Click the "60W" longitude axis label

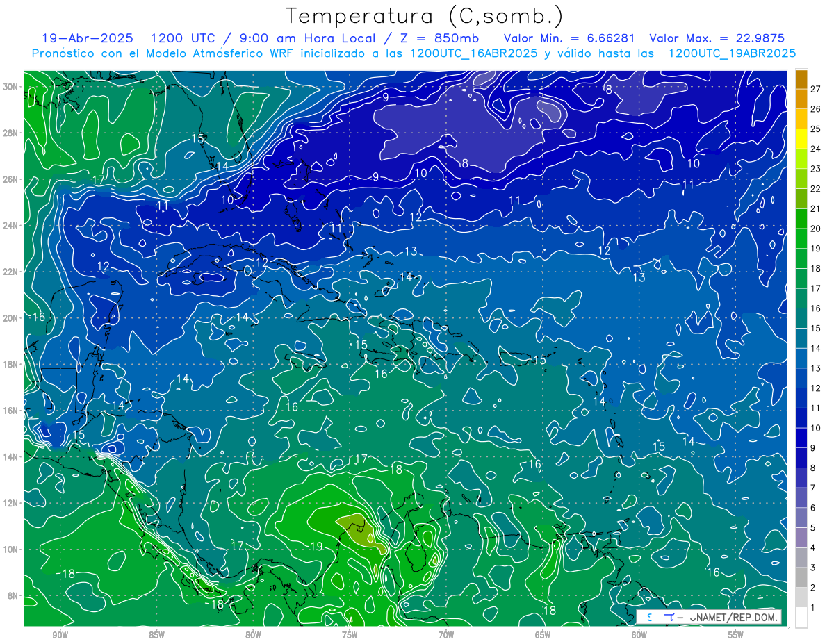[639, 634]
